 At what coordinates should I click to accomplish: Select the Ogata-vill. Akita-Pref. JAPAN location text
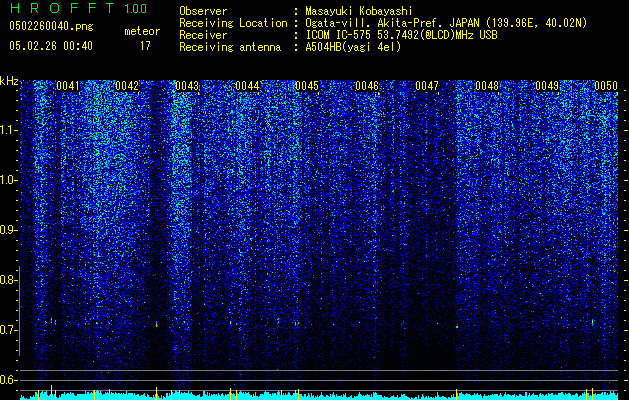(446, 23)
